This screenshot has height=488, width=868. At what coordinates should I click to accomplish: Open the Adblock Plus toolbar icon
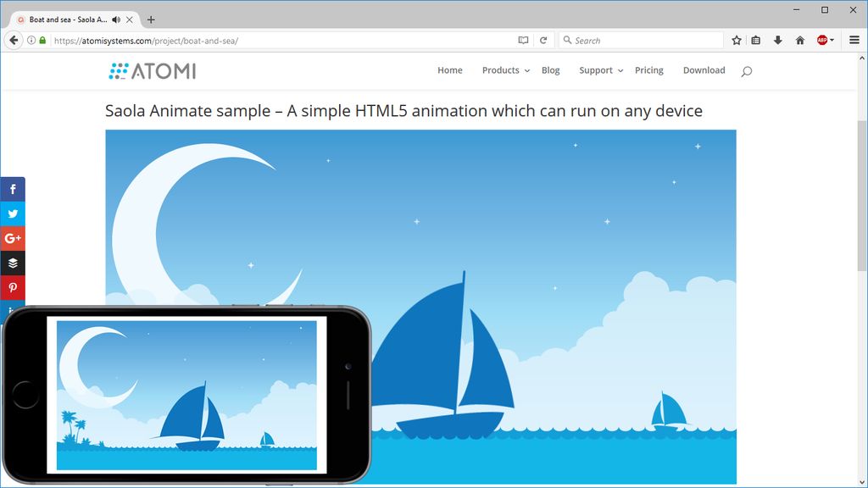pos(820,40)
